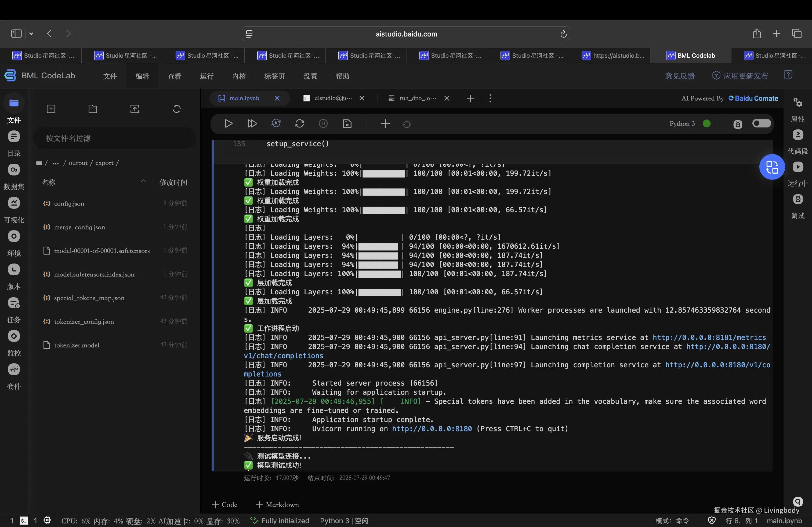Image resolution: width=812 pixels, height=527 pixels.
Task: Click the upload file icon
Action: point(135,109)
